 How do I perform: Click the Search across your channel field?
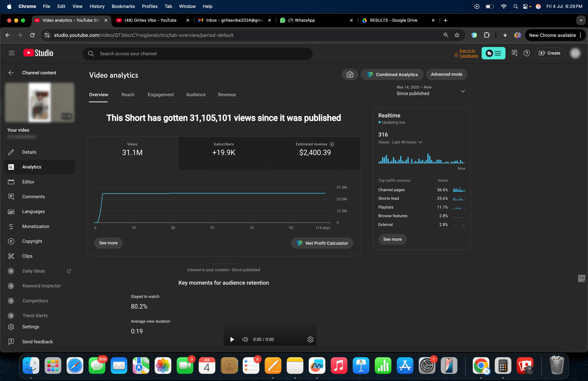tap(198, 54)
